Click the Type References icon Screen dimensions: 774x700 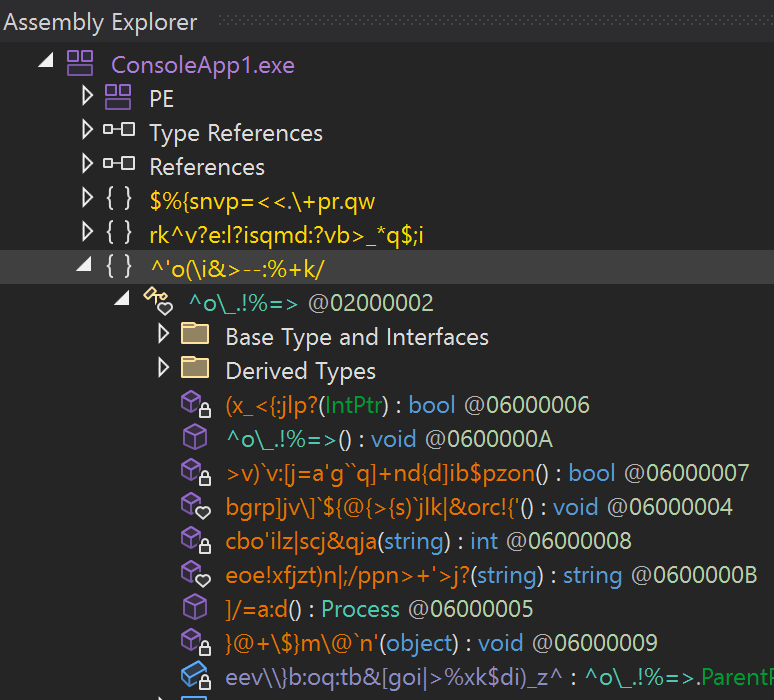point(118,132)
